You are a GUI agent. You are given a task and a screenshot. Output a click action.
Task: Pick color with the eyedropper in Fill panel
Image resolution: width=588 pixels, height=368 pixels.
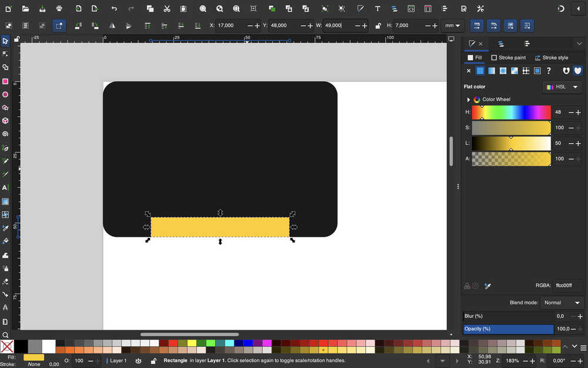(x=487, y=286)
